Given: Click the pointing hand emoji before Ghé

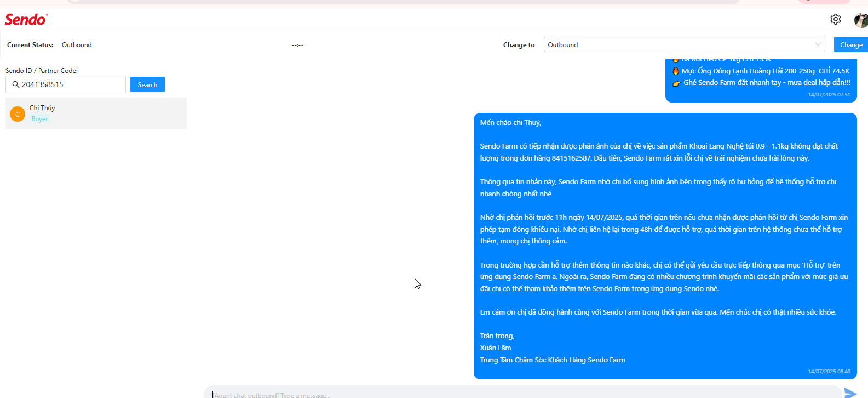Looking at the screenshot, I should (676, 83).
